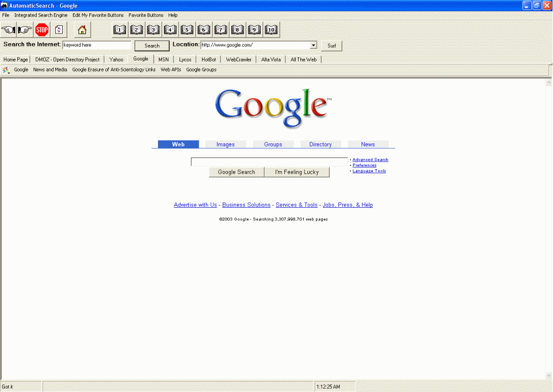The height and width of the screenshot is (392, 553).
Task: Click the I'm Feeling Lucky button
Action: [x=297, y=172]
